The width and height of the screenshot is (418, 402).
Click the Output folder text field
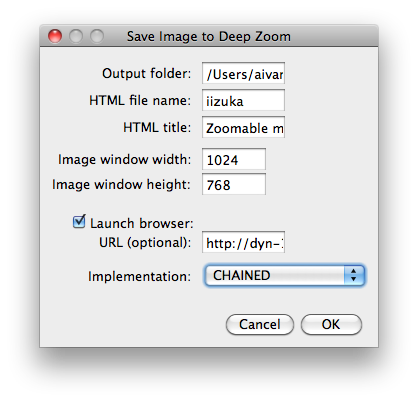(x=243, y=73)
